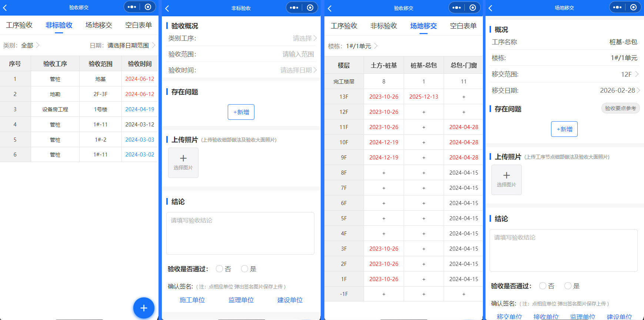644x320 pixels.
Task: Select 是 for 验收是否通过 in 非标验收 form
Action: pyautogui.click(x=245, y=269)
